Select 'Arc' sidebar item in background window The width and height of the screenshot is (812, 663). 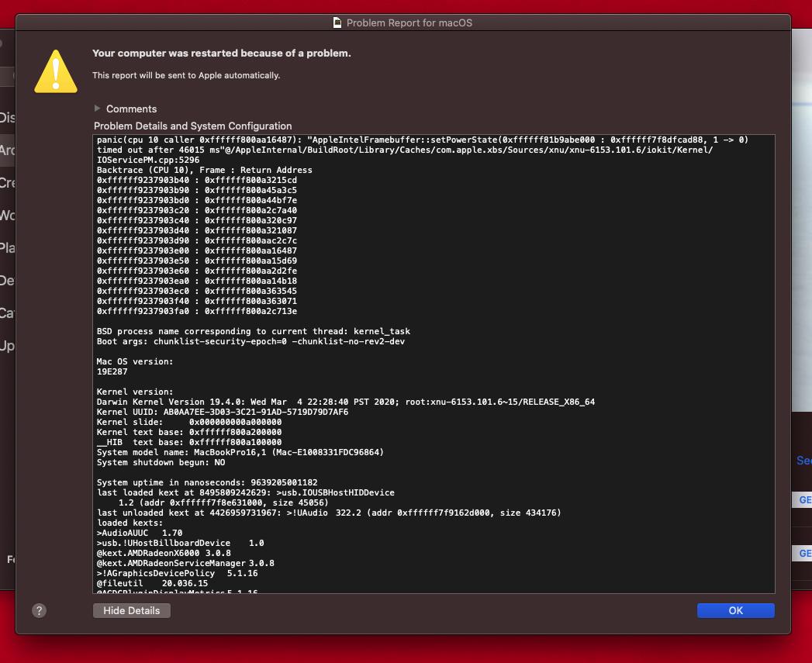click(7, 150)
